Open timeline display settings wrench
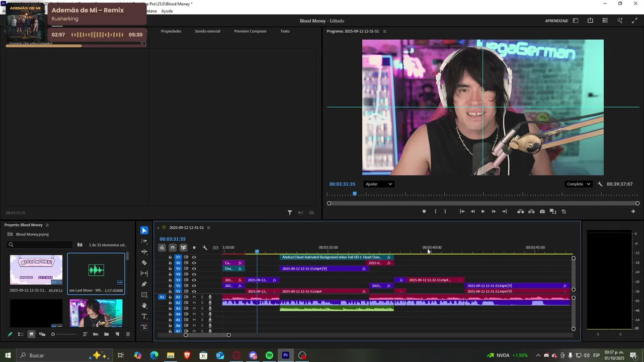Screen dimensions: 644x362 [x=205, y=247]
